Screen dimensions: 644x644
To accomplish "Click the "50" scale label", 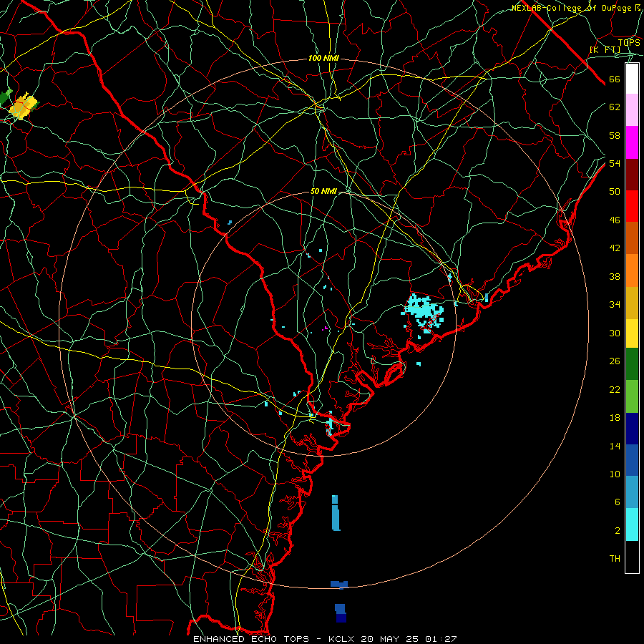I will 615,192.
